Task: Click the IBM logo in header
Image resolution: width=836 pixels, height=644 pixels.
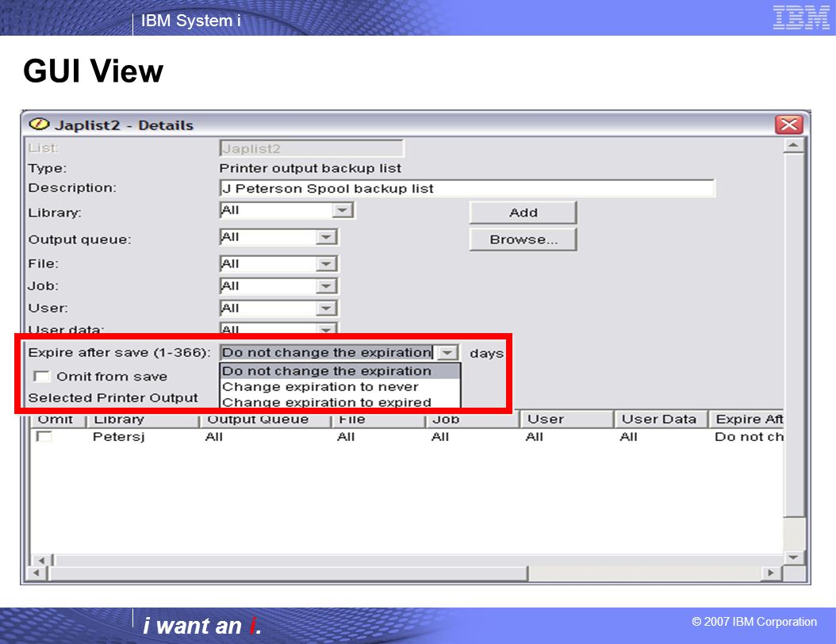Action: (801, 17)
